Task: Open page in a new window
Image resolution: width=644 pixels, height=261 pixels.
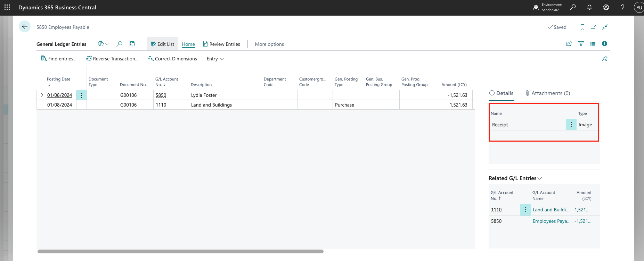Action: (x=594, y=27)
